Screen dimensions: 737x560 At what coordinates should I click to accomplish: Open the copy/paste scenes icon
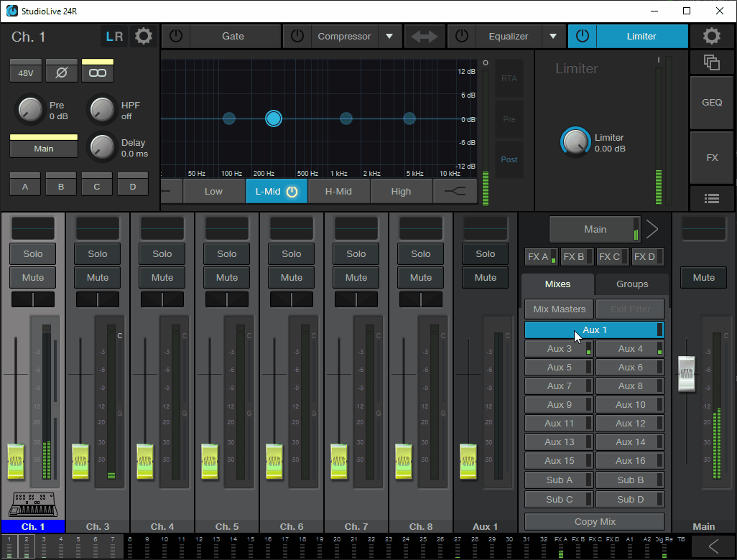tap(712, 62)
